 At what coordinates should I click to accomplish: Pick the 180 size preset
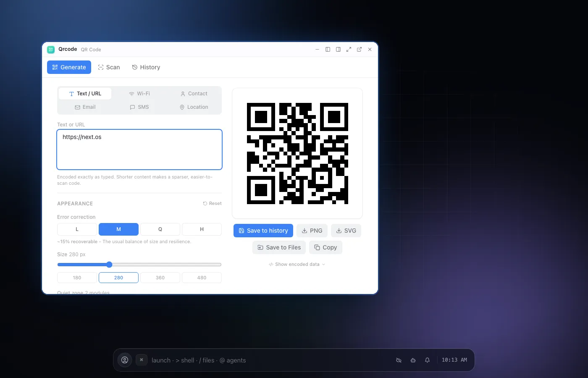click(x=77, y=278)
